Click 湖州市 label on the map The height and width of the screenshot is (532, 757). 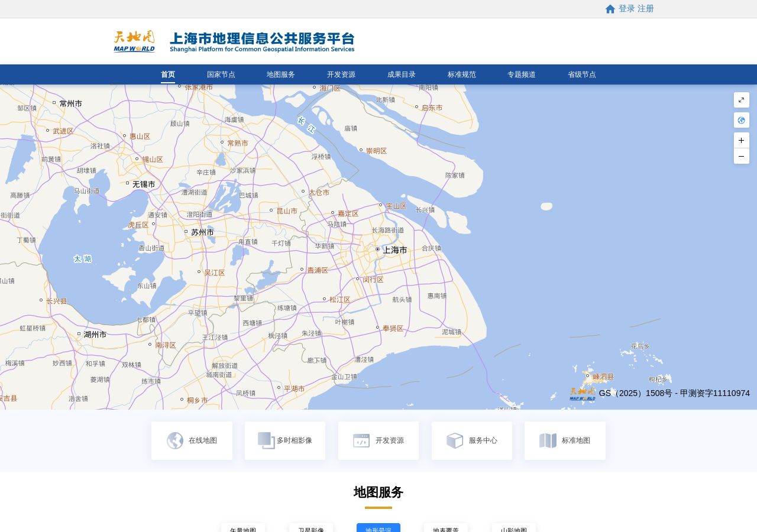[x=95, y=335]
